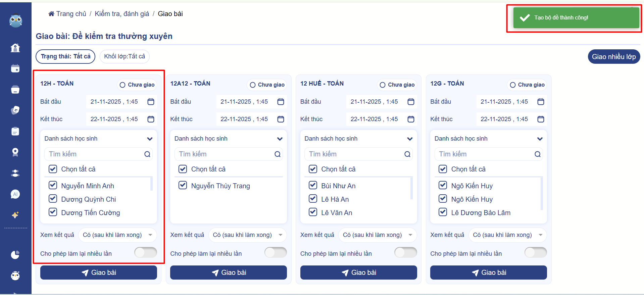The image size is (644, 295).
Task: Click the AI chat icon in sidebar
Action: tap(15, 194)
